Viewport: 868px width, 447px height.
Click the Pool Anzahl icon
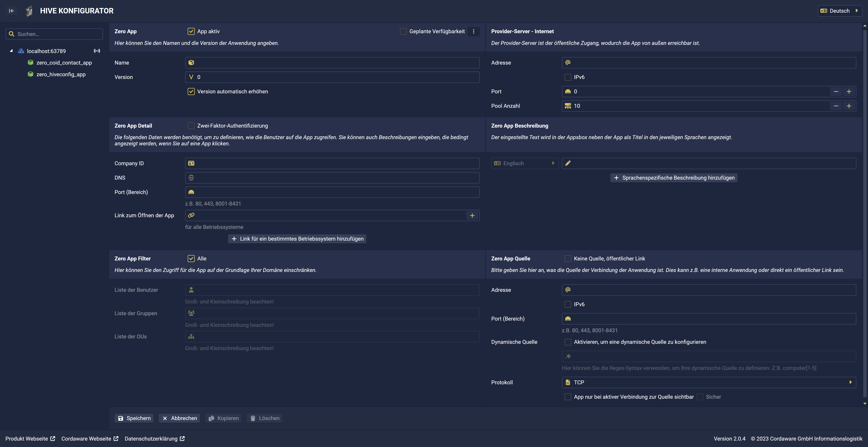click(568, 106)
